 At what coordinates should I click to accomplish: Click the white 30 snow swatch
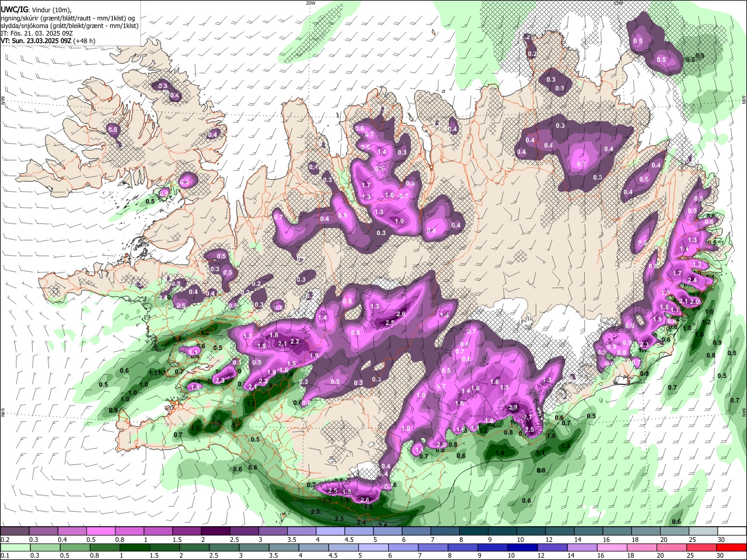(732, 531)
